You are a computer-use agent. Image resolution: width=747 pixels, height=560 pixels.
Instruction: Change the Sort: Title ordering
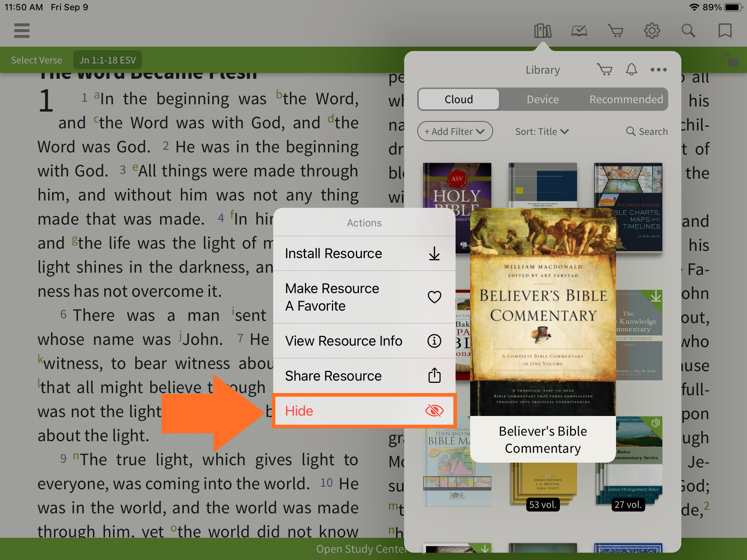tap(542, 132)
